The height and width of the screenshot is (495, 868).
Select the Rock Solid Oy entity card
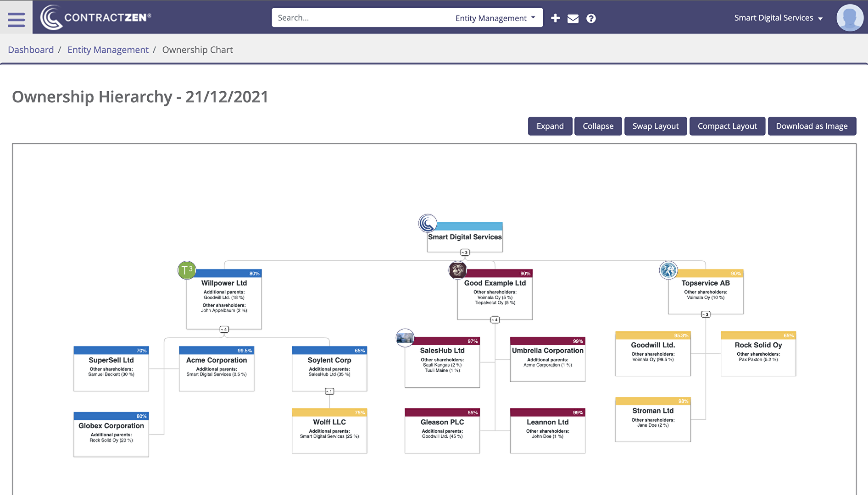[x=758, y=354]
